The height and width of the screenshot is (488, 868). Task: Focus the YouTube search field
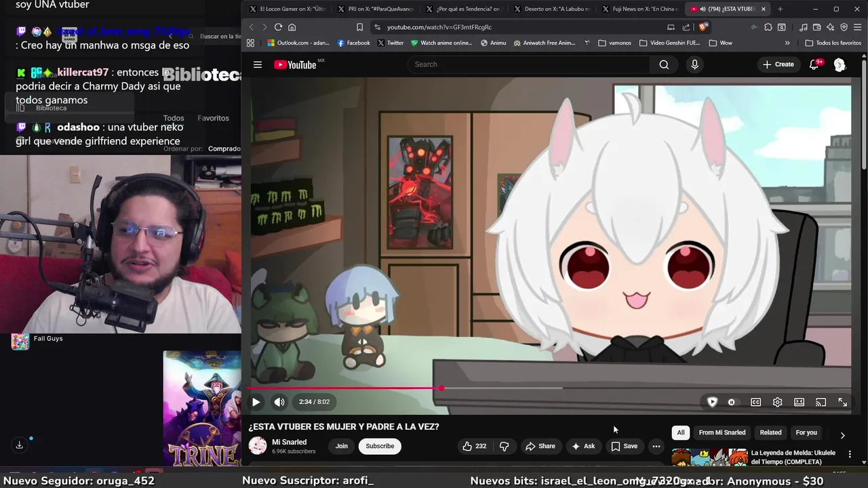[529, 64]
